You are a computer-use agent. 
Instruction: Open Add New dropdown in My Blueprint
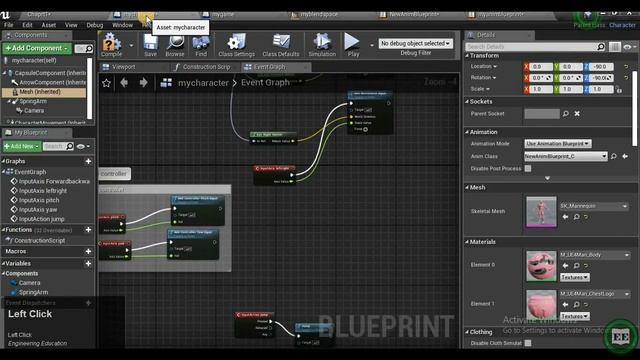(22, 146)
